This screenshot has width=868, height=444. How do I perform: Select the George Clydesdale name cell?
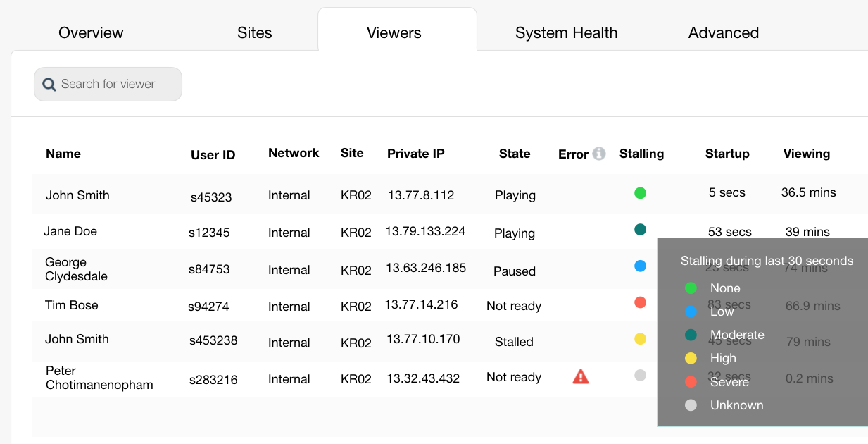(76, 269)
